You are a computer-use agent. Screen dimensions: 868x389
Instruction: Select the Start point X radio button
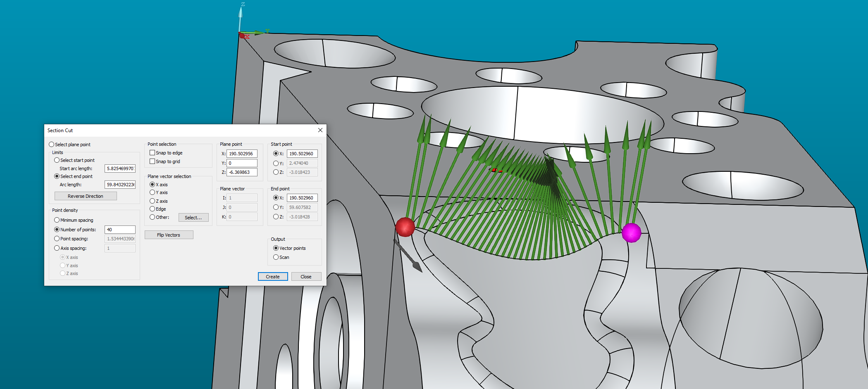pos(276,154)
